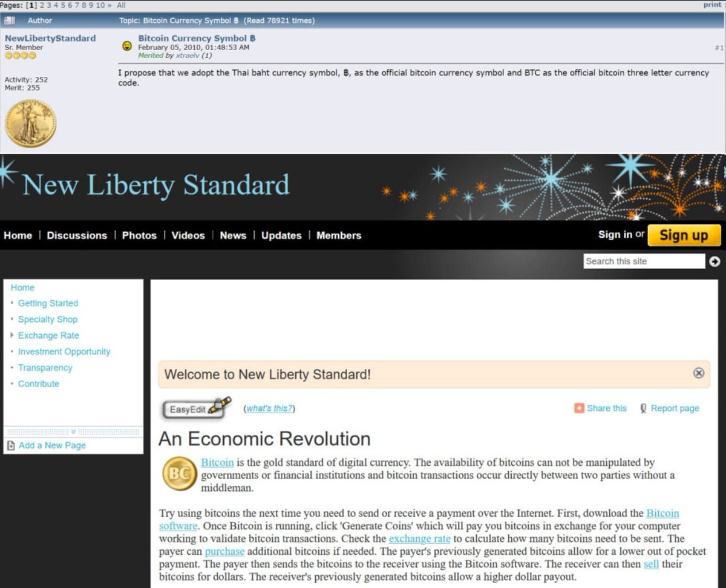
Task: Click the gold coin avatar image
Action: click(30, 123)
